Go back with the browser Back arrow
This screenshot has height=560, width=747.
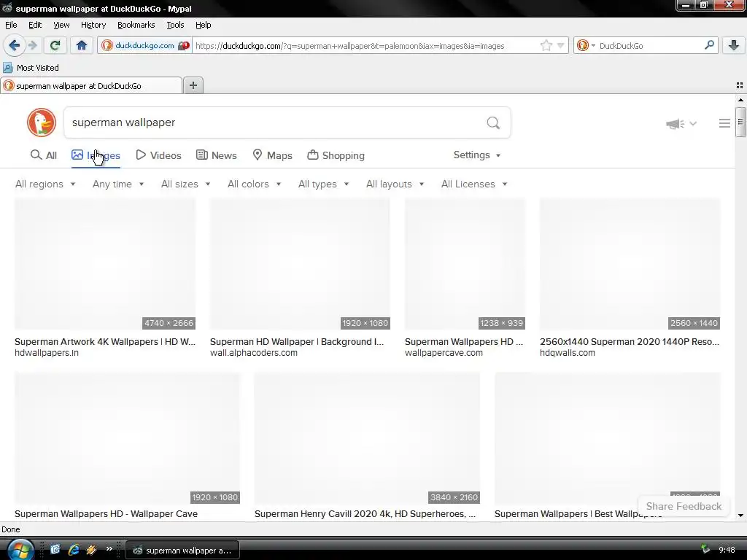click(15, 45)
